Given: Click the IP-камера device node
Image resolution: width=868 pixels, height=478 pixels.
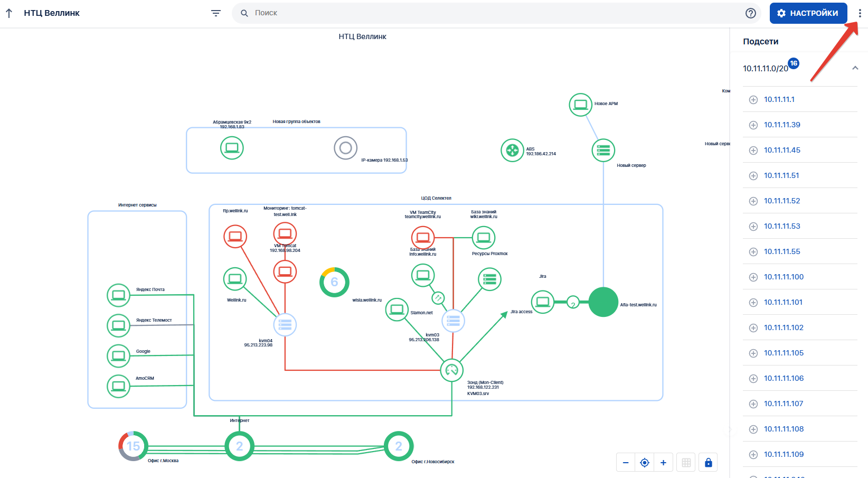Looking at the screenshot, I should pyautogui.click(x=345, y=148).
